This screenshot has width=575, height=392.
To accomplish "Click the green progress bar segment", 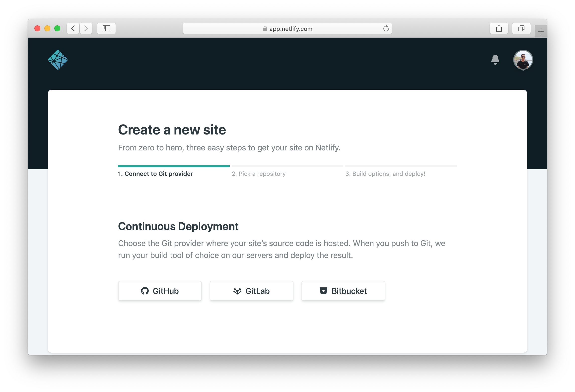I will coord(174,166).
